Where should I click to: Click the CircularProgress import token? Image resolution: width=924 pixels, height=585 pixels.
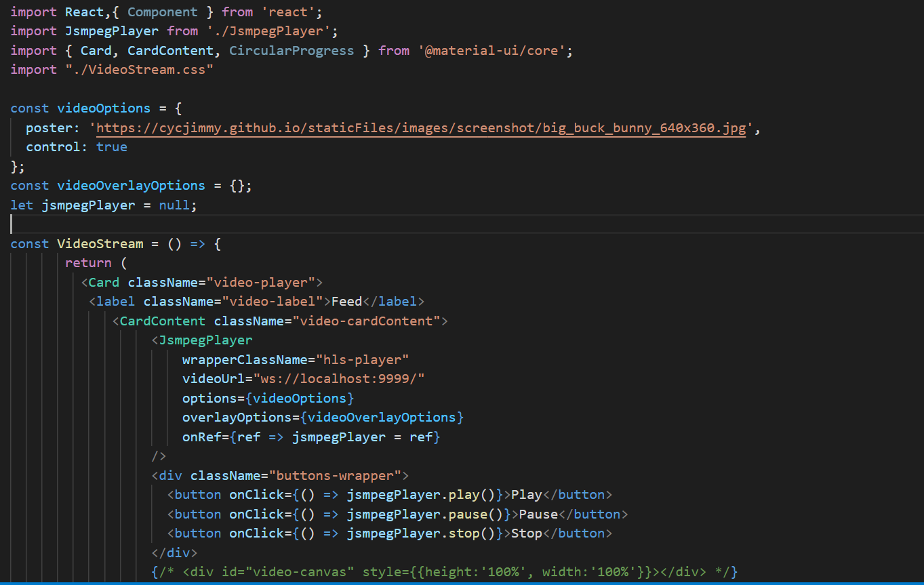pos(292,50)
